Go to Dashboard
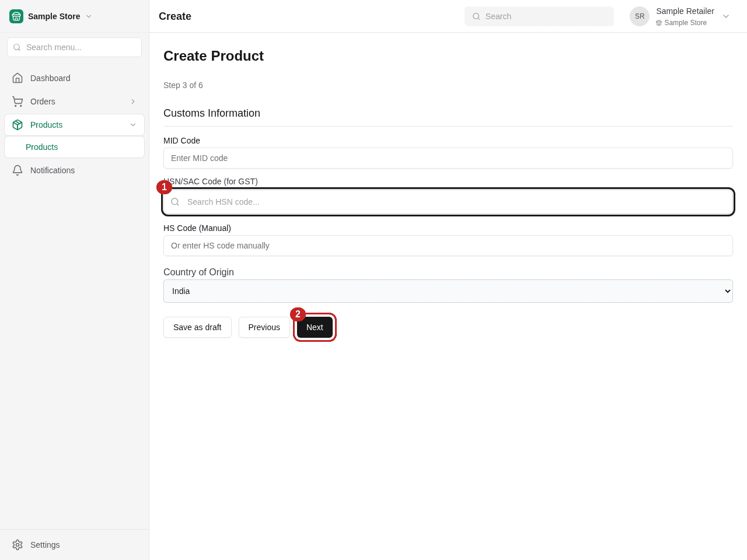 74,78
